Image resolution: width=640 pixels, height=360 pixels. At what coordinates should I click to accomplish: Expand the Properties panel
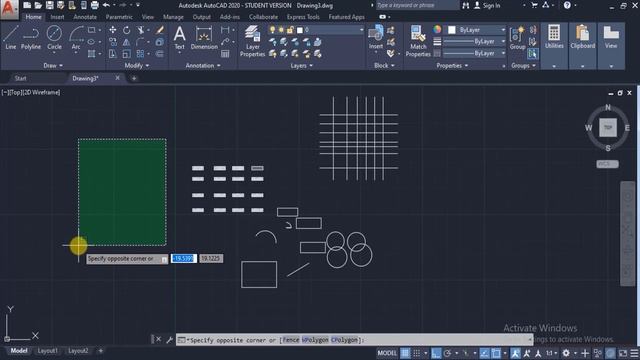pos(452,65)
